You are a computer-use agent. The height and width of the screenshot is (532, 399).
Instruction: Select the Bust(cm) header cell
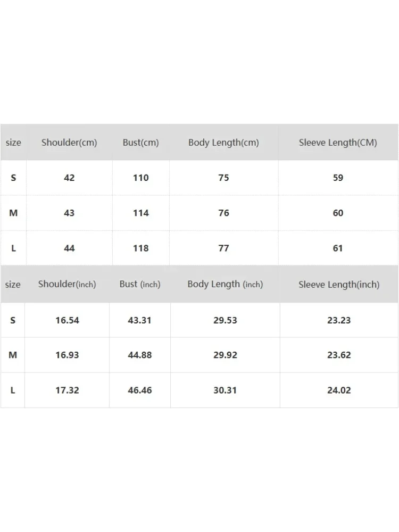tap(141, 143)
